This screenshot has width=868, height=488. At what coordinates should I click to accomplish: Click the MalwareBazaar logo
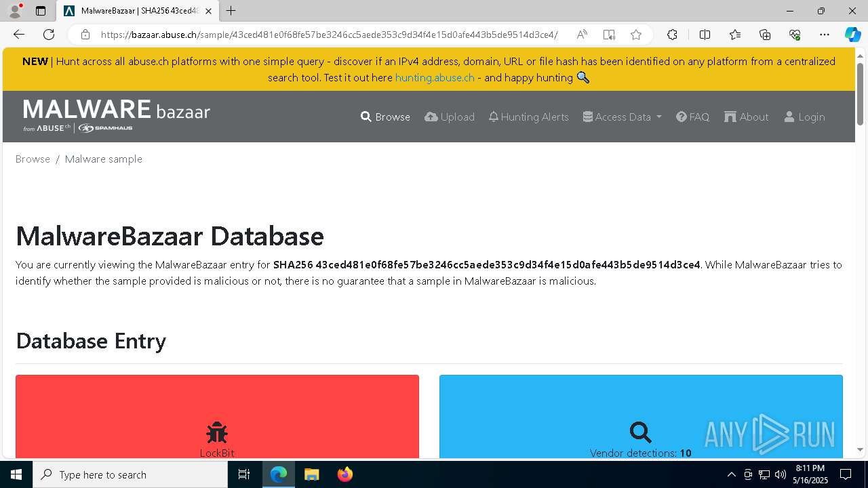coord(117,115)
